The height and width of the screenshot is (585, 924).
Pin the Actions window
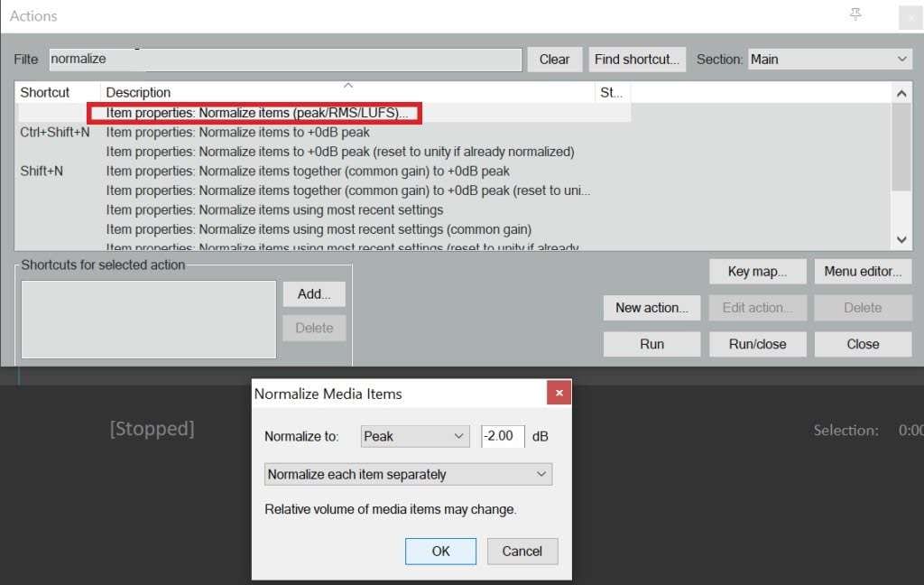855,14
